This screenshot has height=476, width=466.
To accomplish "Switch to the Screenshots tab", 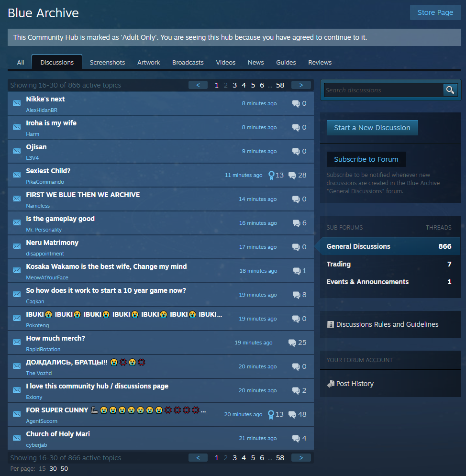I will click(107, 63).
